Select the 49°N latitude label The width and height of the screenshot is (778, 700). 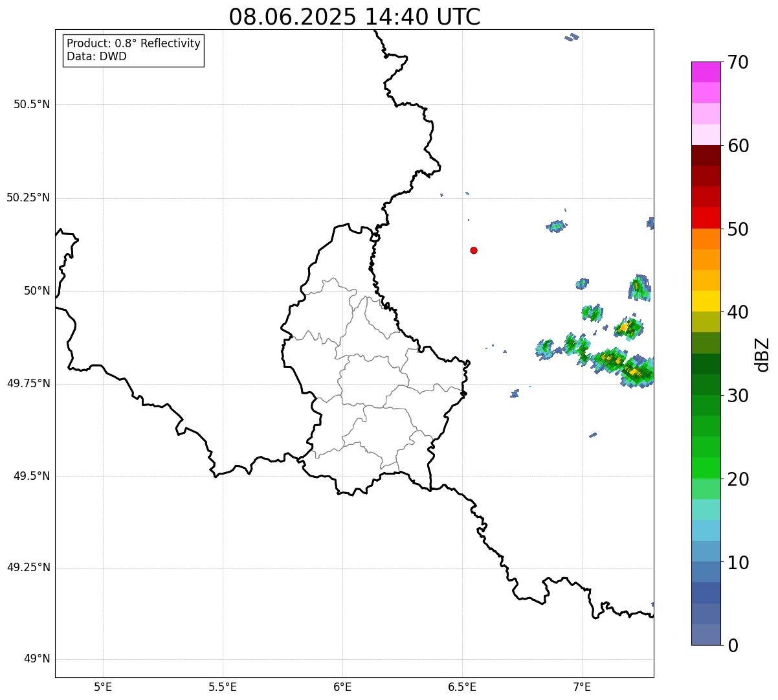point(37,659)
